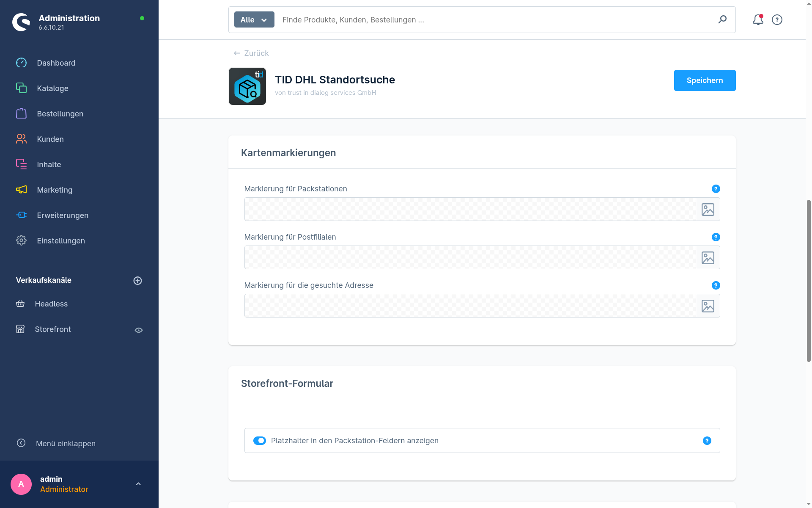Click the admin avatar circle
The width and height of the screenshot is (812, 508).
pos(21,484)
